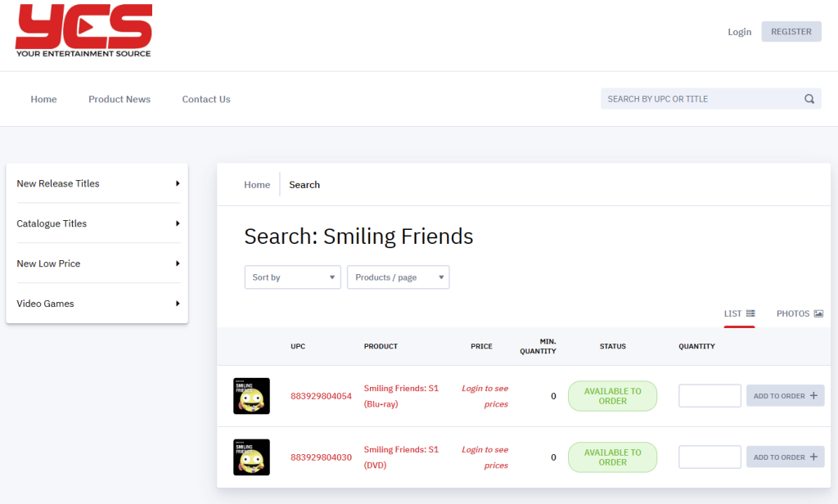Click plus icon in Blu-ray Add to Order
Viewport: 838px width, 504px height.
pos(813,395)
